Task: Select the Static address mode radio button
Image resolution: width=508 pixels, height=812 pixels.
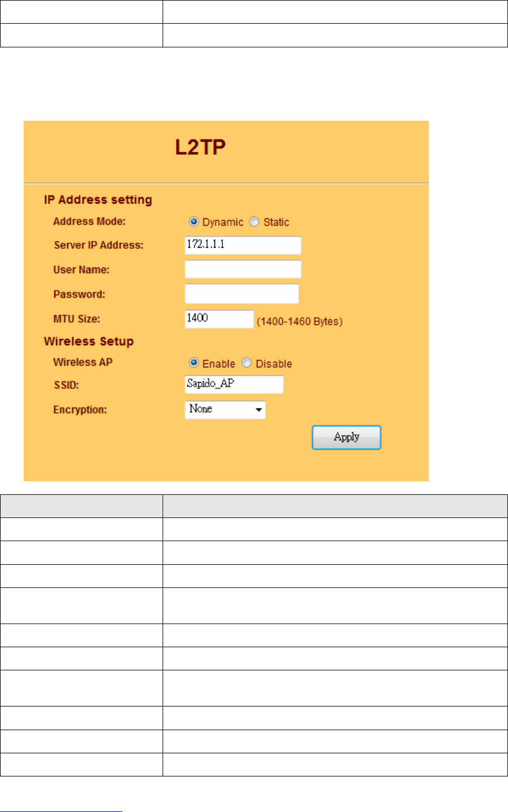Action: click(254, 222)
